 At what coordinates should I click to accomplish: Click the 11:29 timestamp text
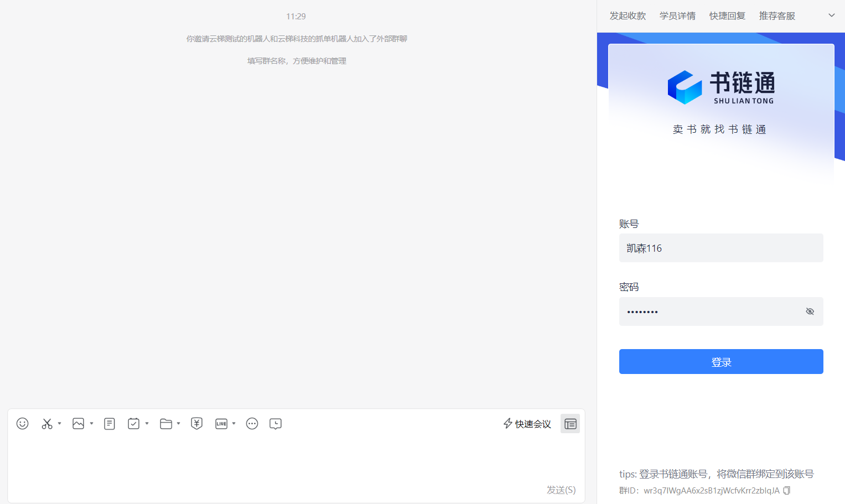(x=296, y=17)
